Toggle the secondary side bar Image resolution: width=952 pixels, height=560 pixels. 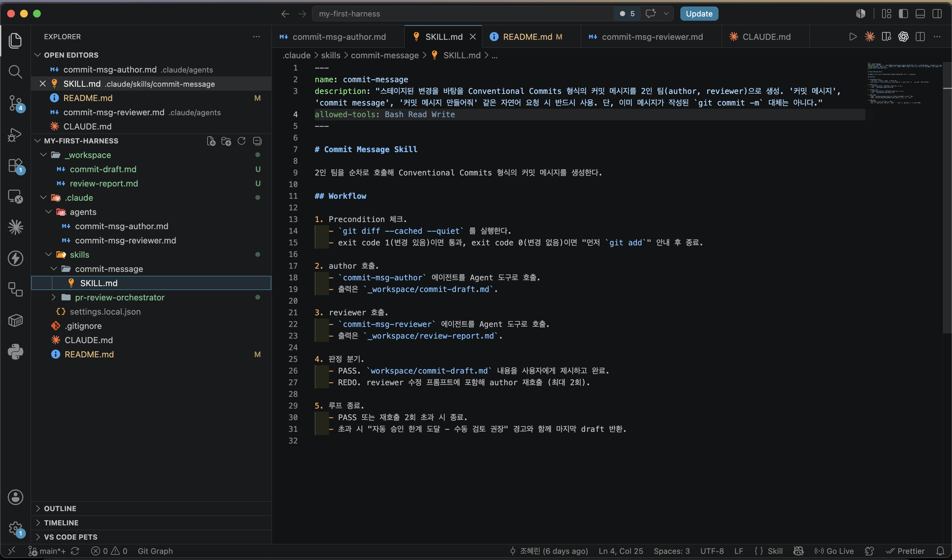(x=937, y=14)
